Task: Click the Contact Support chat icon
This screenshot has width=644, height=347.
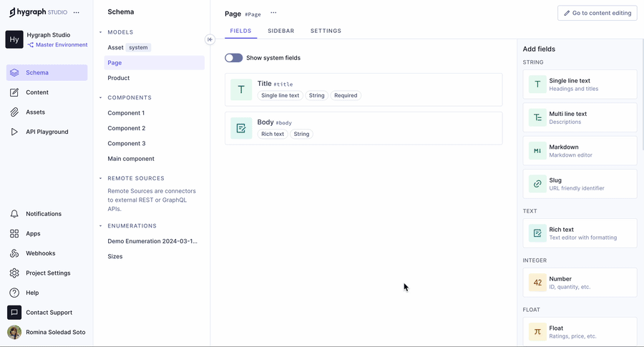Action: pyautogui.click(x=14, y=313)
